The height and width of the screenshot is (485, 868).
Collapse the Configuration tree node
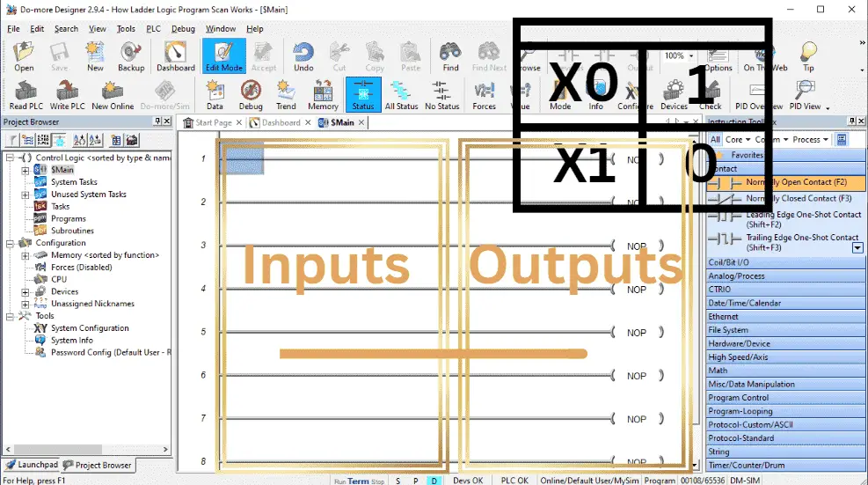pyautogui.click(x=10, y=243)
